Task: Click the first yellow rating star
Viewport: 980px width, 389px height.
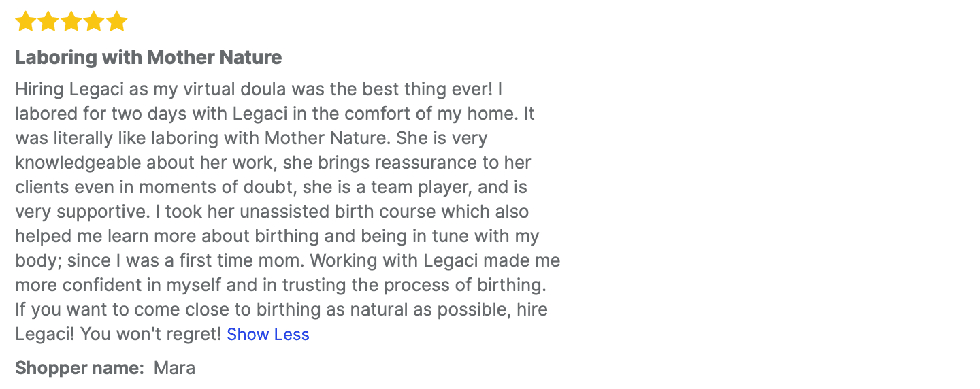Action: pyautogui.click(x=25, y=22)
